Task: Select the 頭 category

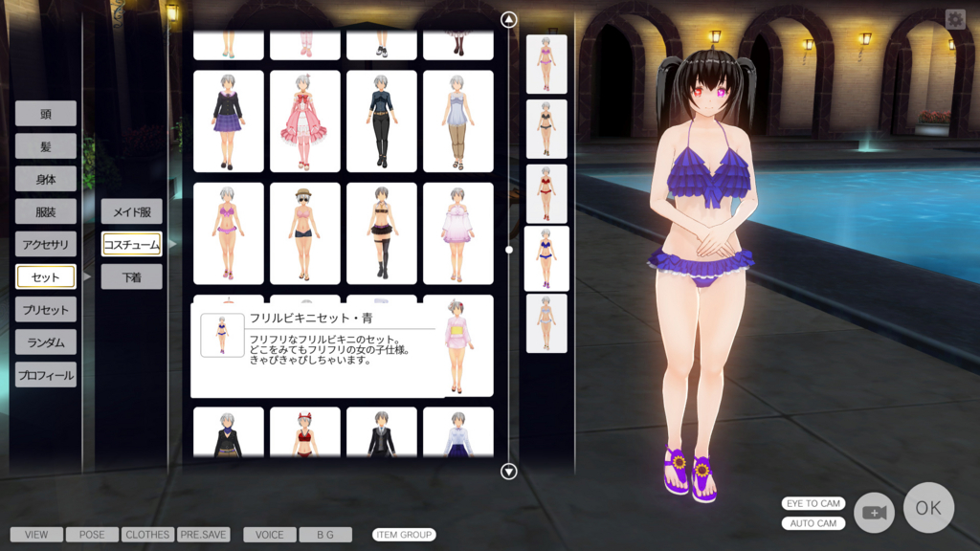Action: (x=46, y=114)
